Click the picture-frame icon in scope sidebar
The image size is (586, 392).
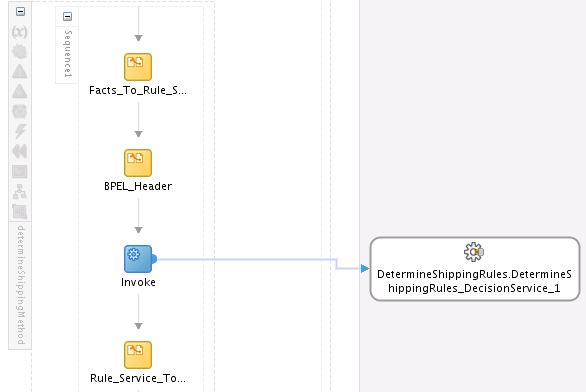[19, 172]
